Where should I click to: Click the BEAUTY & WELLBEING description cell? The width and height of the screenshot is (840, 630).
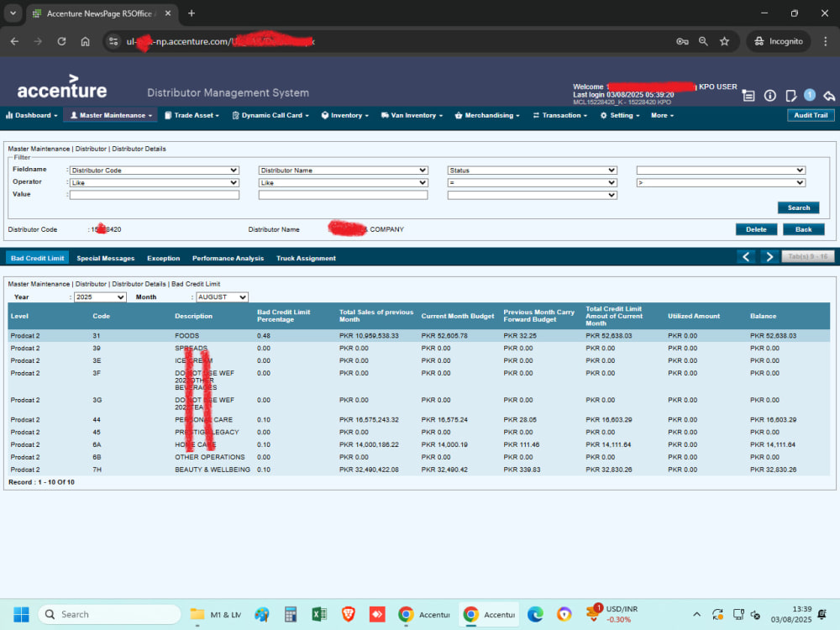point(213,470)
